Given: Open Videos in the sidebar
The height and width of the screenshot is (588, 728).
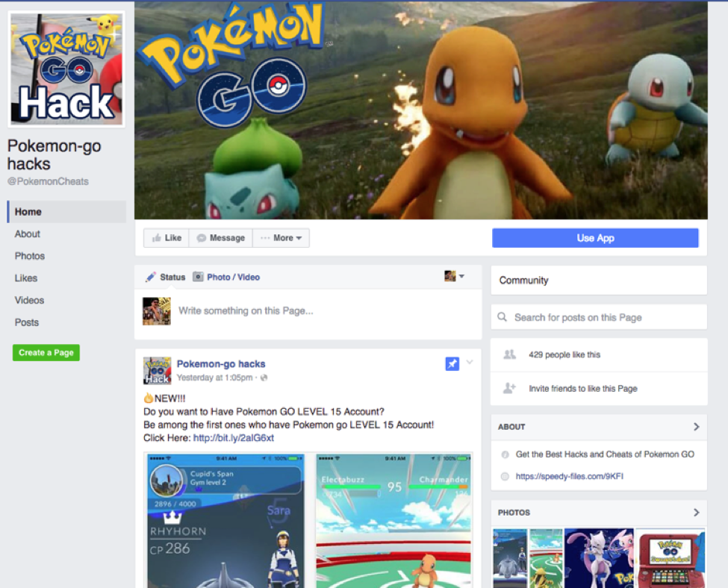Looking at the screenshot, I should pos(29,300).
